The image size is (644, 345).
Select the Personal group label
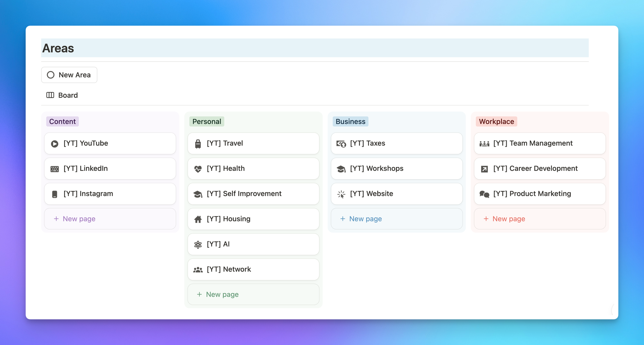pos(207,121)
